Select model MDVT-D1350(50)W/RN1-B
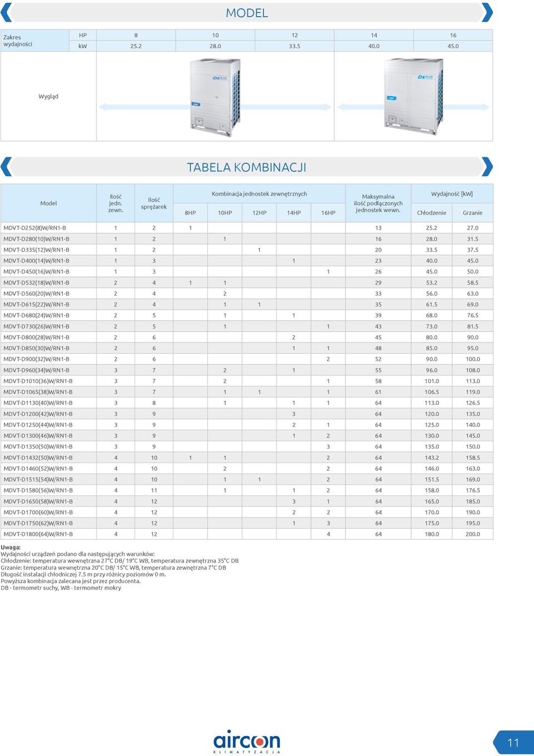This screenshot has width=534, height=756. (38, 447)
